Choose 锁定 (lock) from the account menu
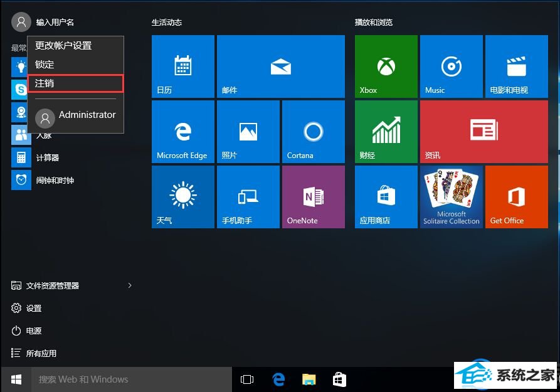 [75, 65]
